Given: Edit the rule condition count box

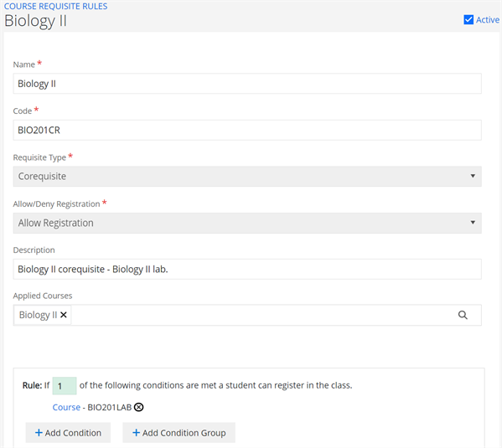Looking at the screenshot, I should pos(65,385).
